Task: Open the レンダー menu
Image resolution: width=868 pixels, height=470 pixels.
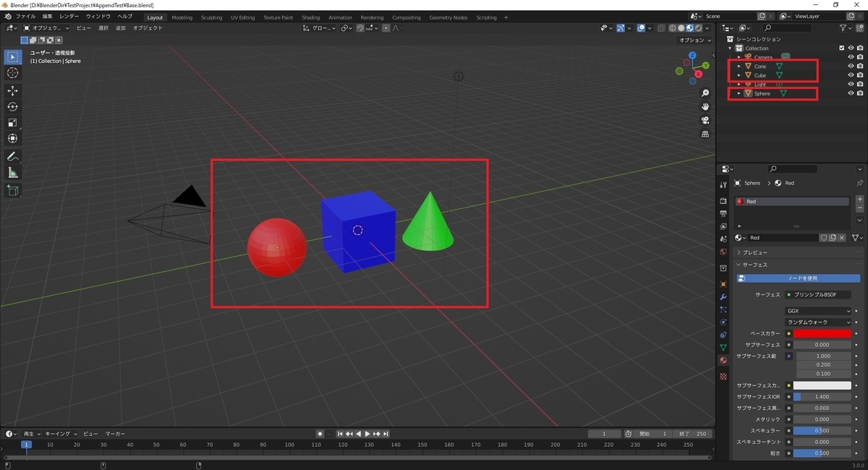Action: click(69, 16)
